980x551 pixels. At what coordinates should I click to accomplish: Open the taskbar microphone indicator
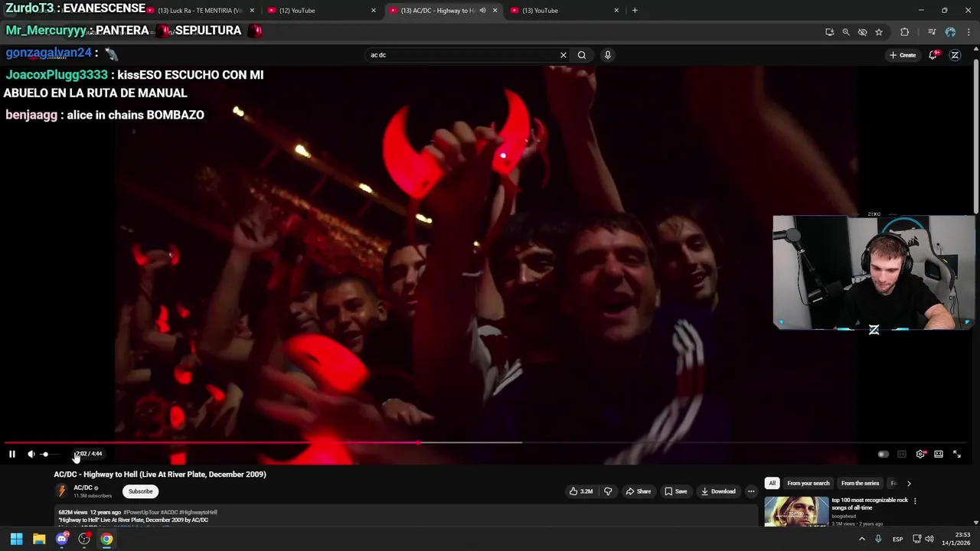tap(879, 539)
